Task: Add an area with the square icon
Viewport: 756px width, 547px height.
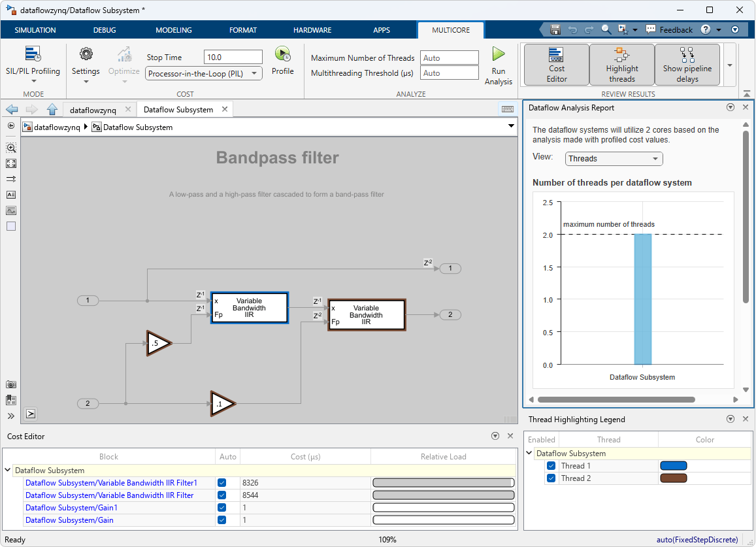Action: (11, 226)
